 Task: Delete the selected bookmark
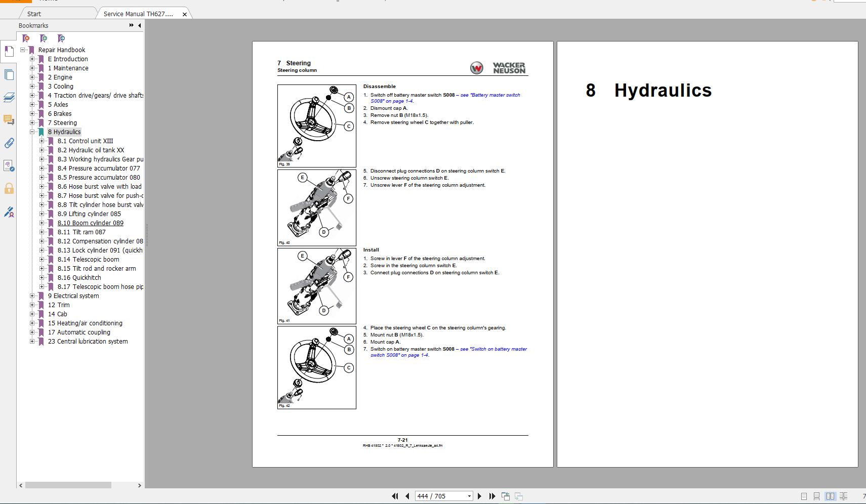[26, 38]
